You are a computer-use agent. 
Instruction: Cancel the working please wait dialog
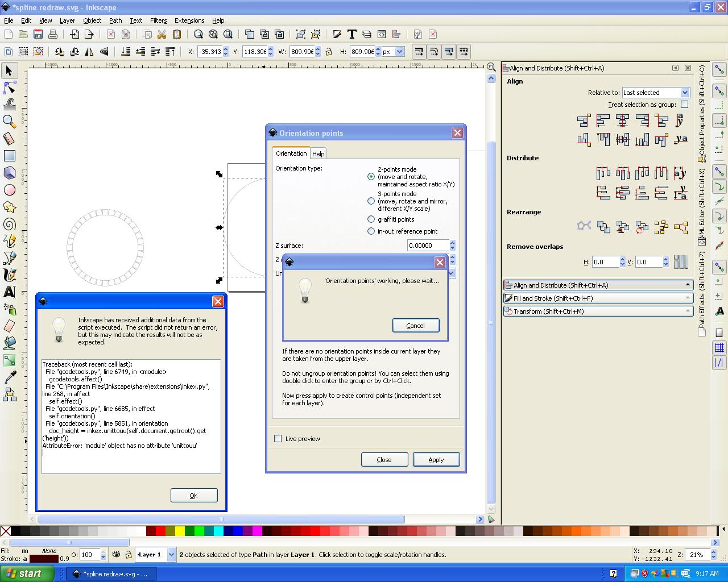pyautogui.click(x=416, y=326)
